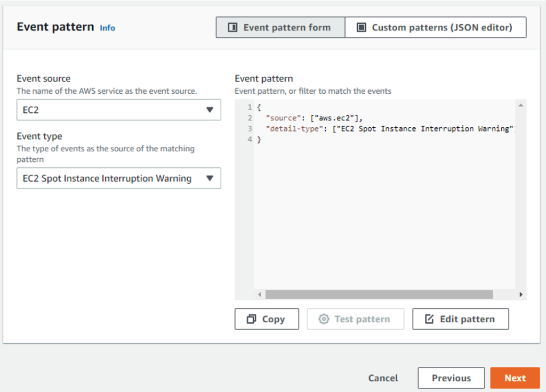The image size is (546, 392).
Task: Switch to Custom patterns (JSON editor) tab
Action: [x=436, y=27]
